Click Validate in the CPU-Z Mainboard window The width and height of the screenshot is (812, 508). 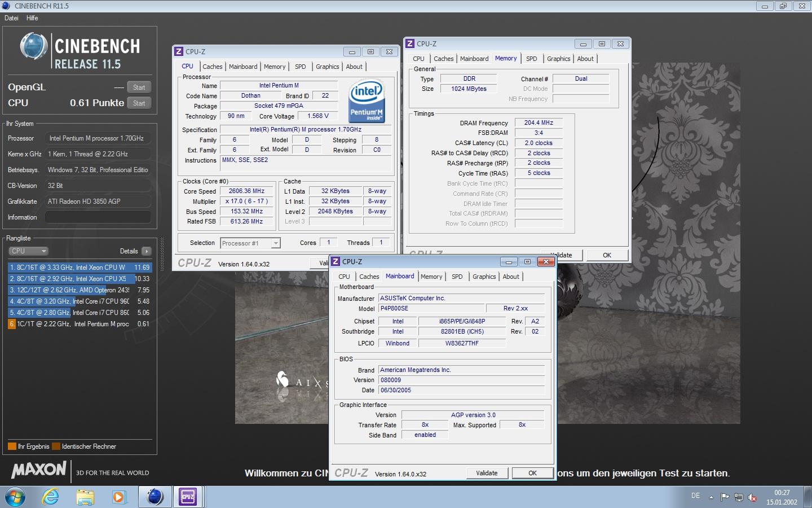487,473
